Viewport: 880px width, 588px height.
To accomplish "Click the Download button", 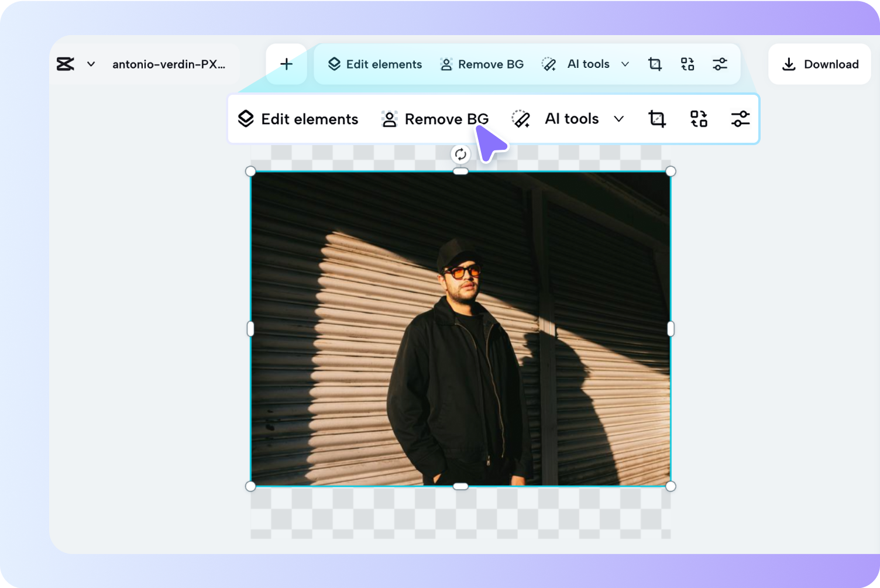I will [819, 64].
